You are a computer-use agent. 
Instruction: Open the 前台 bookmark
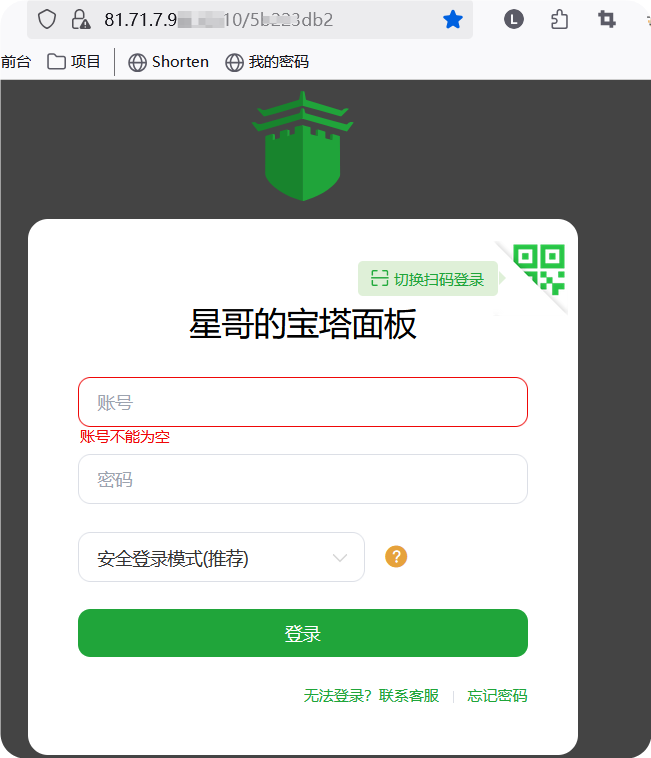[15, 62]
